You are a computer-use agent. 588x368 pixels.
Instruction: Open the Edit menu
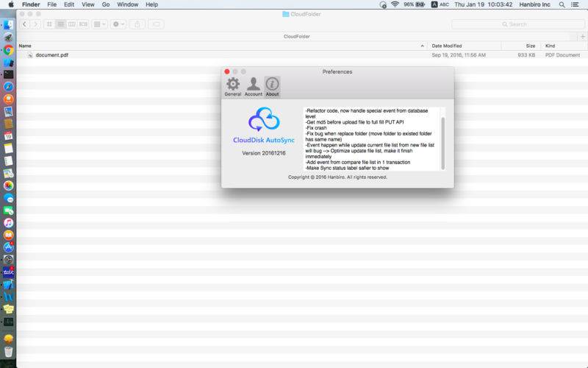pos(69,4)
